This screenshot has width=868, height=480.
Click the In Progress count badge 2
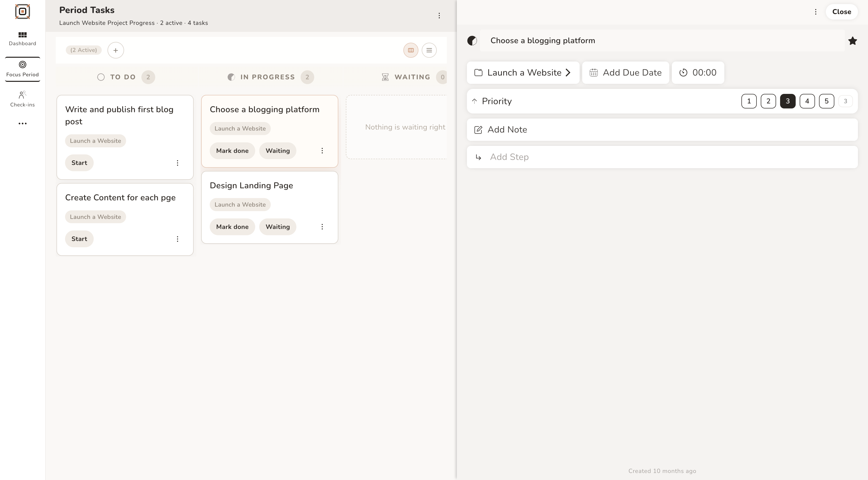307,77
